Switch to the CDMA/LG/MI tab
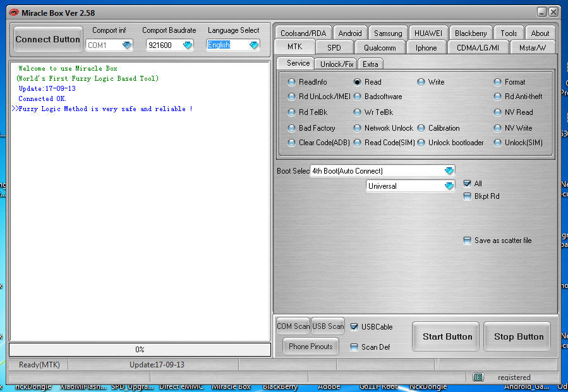 point(478,47)
